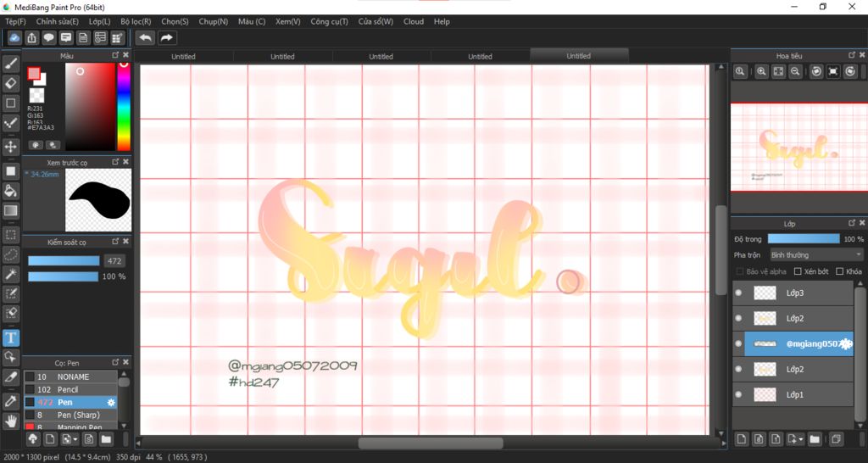Select the Magic Wand tool
The image size is (868, 463).
click(x=10, y=274)
